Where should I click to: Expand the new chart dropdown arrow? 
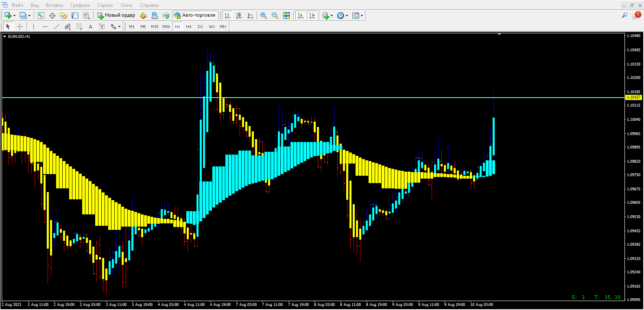(15, 16)
